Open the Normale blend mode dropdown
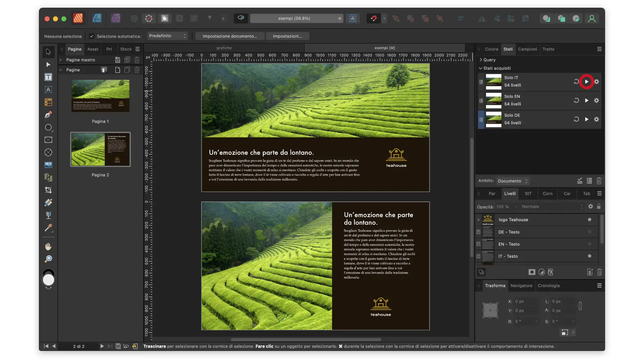The height and width of the screenshot is (362, 644). [552, 207]
